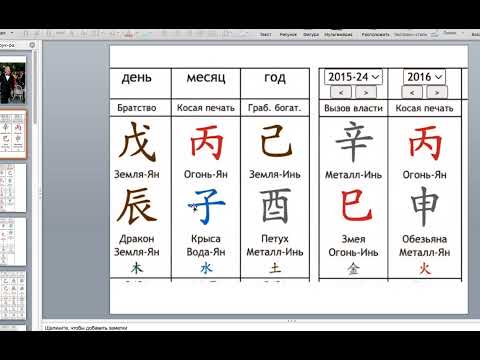This screenshot has width=480, height=360.
Task: Close the slide panel search field
Action: [x=32, y=45]
